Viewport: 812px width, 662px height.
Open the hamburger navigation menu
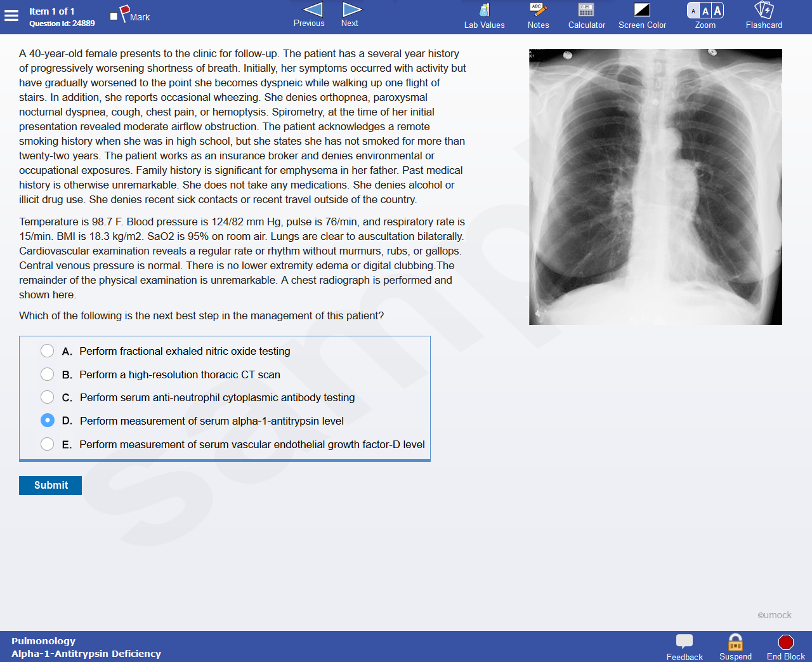coord(11,16)
